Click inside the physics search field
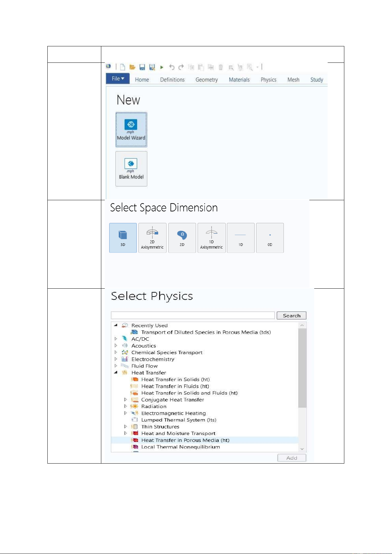This screenshot has height=554, width=392. (x=193, y=316)
